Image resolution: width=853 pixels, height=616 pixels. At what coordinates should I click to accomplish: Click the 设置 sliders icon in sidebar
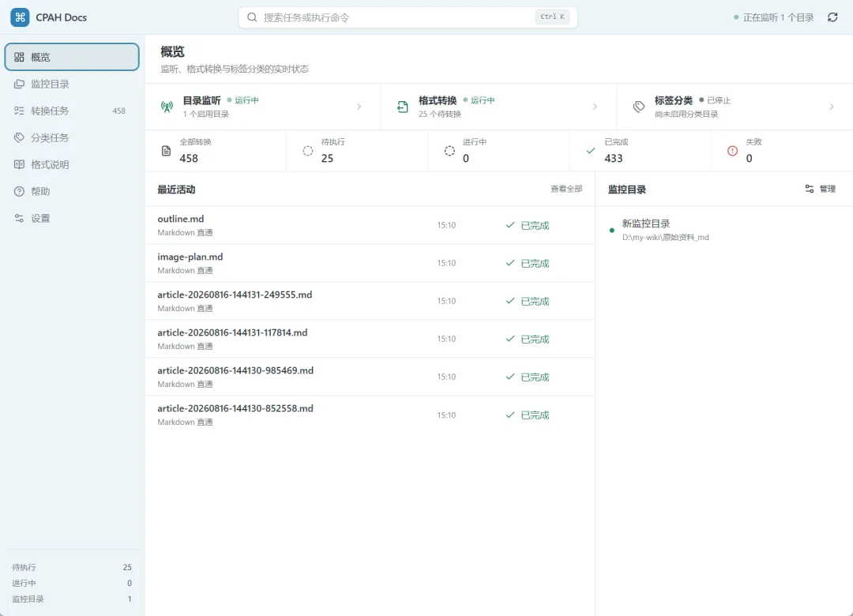click(x=19, y=218)
